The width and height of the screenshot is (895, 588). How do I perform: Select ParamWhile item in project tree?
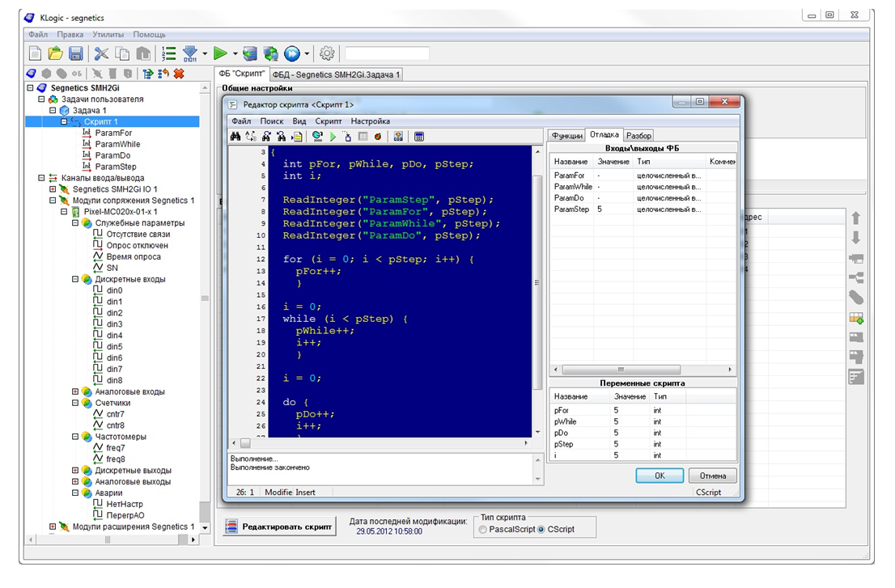(117, 144)
